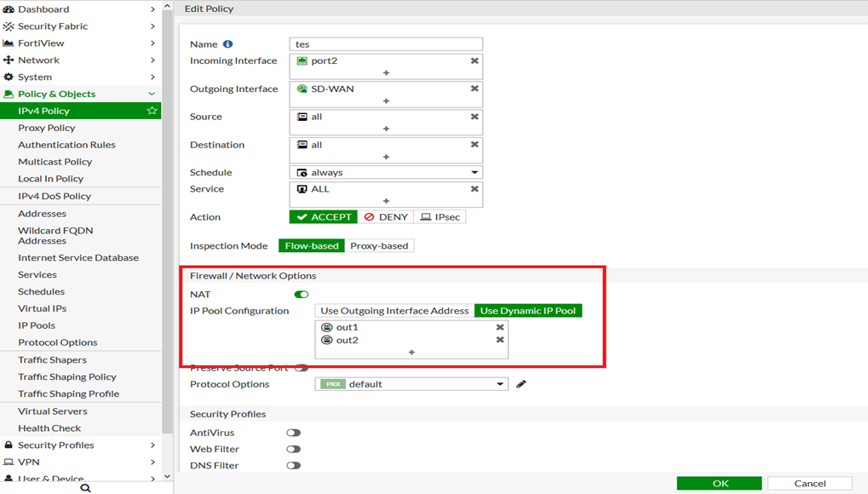The height and width of the screenshot is (494, 868).
Task: Remove SD-WAN from Outgoing Interface
Action: point(474,89)
